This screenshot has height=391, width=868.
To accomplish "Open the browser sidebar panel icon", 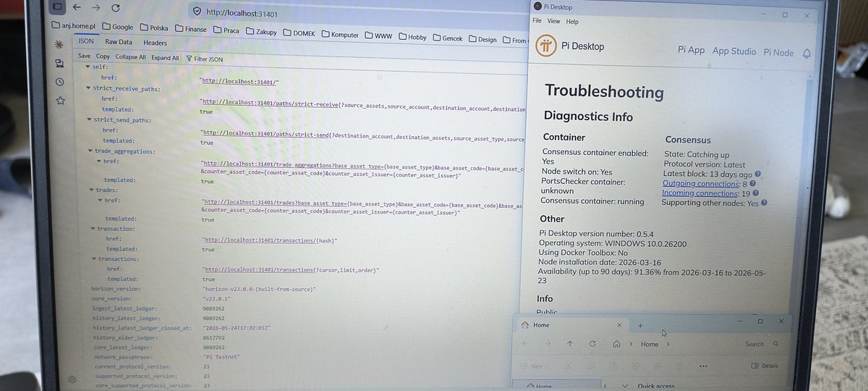I will [x=59, y=7].
